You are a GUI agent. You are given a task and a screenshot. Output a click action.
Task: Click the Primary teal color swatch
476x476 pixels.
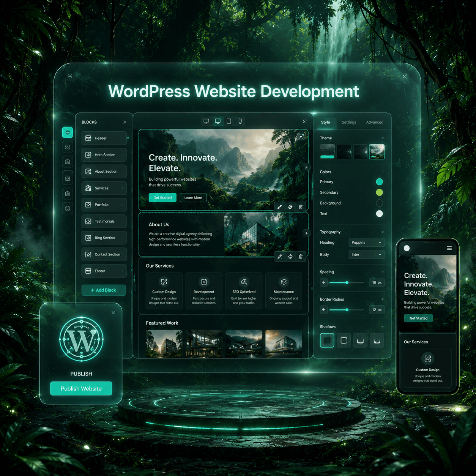click(379, 182)
